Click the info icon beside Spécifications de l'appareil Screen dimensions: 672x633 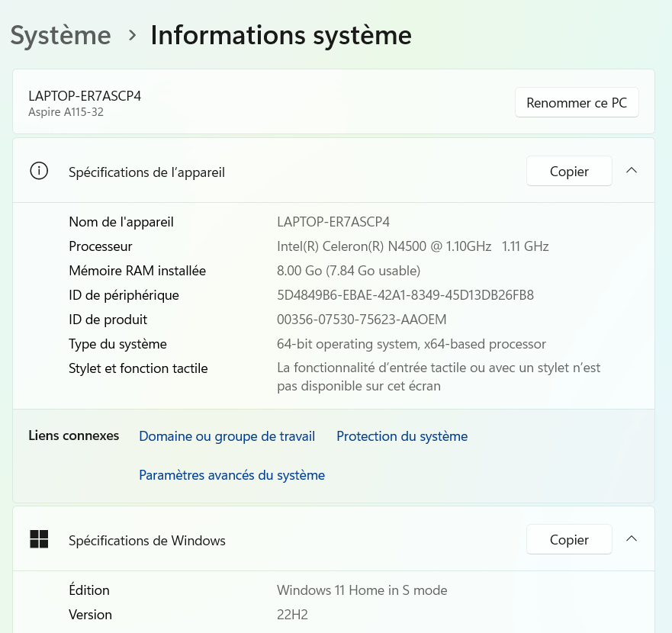(39, 171)
